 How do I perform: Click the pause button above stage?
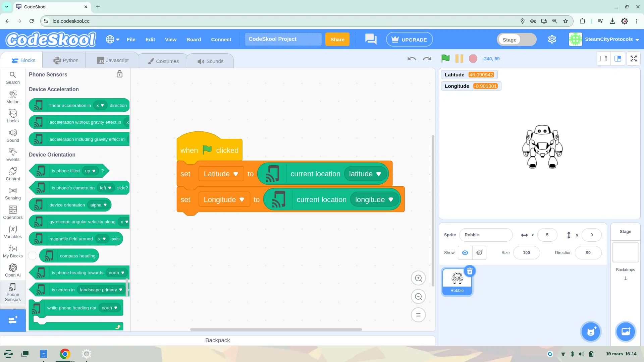(x=459, y=59)
